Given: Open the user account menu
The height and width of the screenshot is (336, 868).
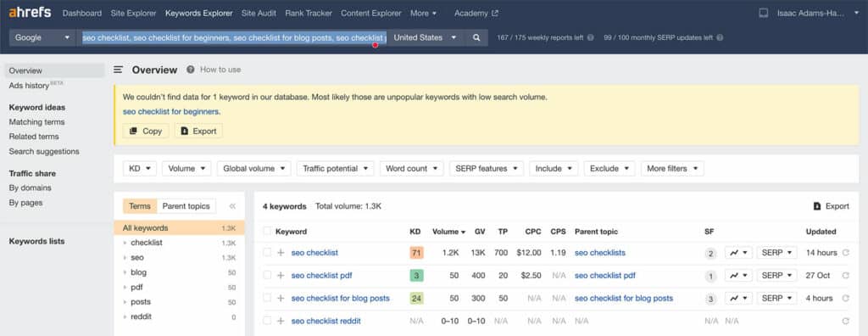Looking at the screenshot, I should point(817,13).
